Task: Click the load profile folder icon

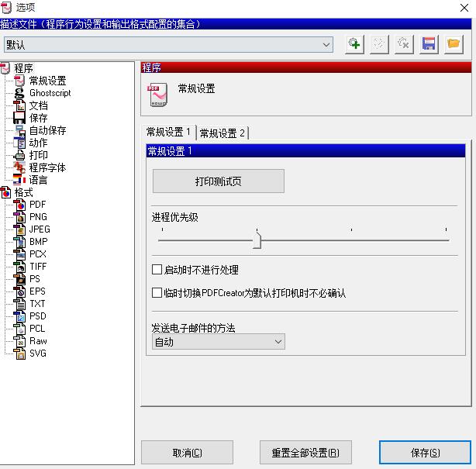Action: [454, 44]
